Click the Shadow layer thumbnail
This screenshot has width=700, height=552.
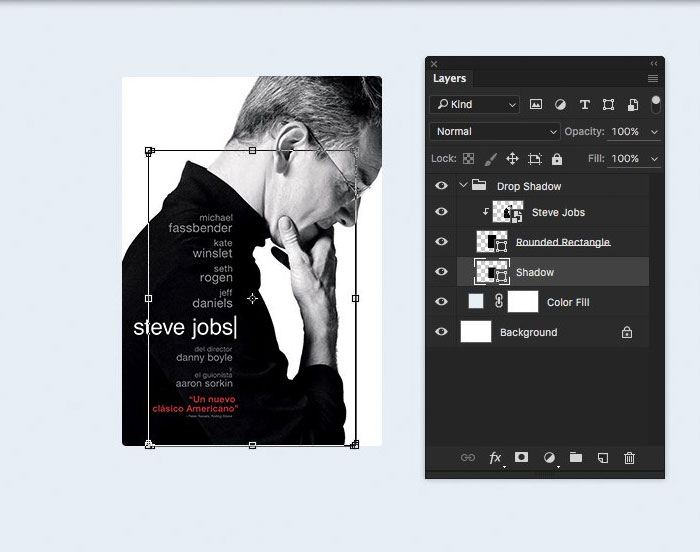[492, 272]
